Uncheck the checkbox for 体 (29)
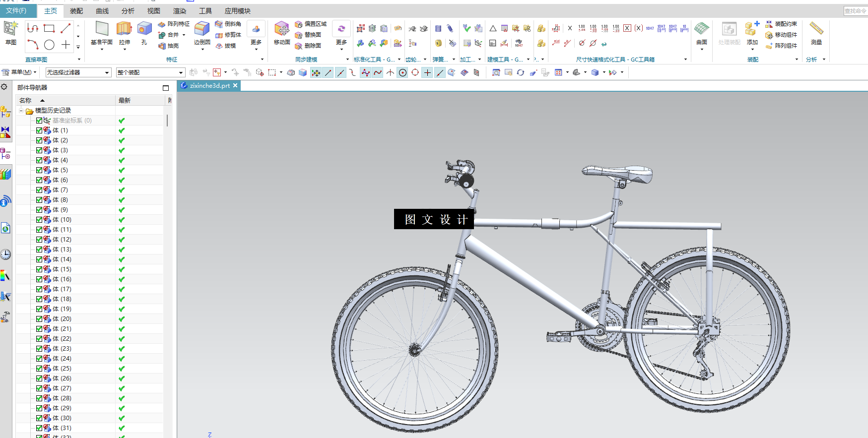Viewport: 868px width, 438px height. pyautogui.click(x=39, y=408)
